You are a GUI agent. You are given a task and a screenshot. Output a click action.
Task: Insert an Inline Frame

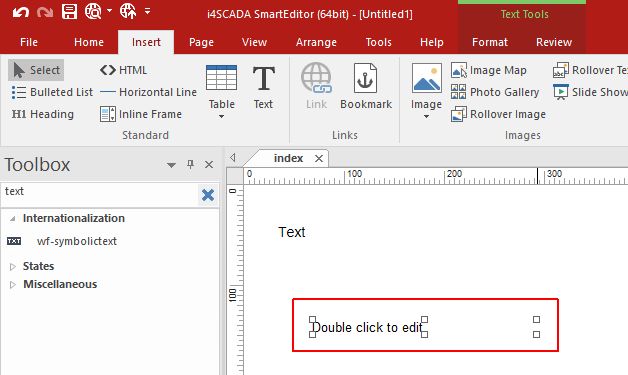(x=141, y=114)
